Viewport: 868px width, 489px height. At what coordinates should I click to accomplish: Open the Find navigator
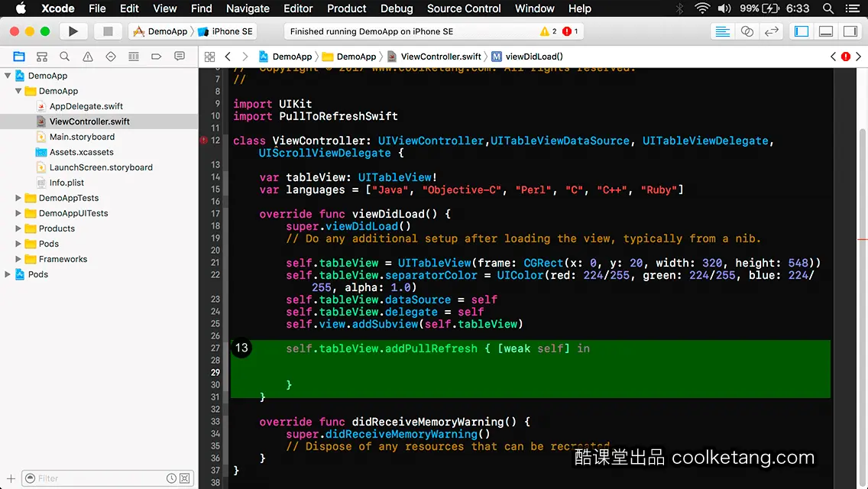65,57
